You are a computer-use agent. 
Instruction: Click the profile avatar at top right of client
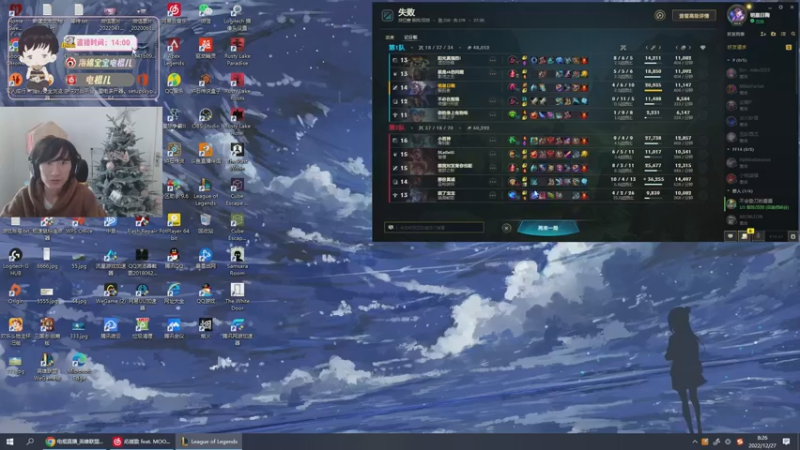pos(737,15)
